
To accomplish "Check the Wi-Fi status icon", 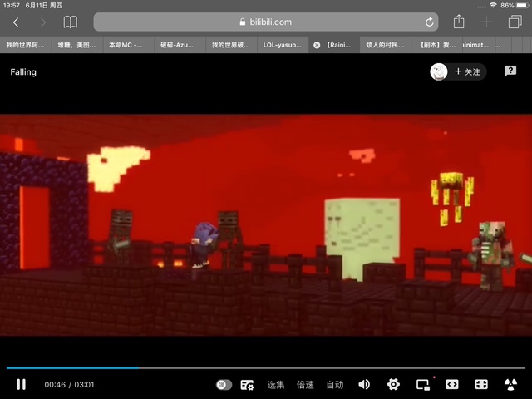I will 493,5.
